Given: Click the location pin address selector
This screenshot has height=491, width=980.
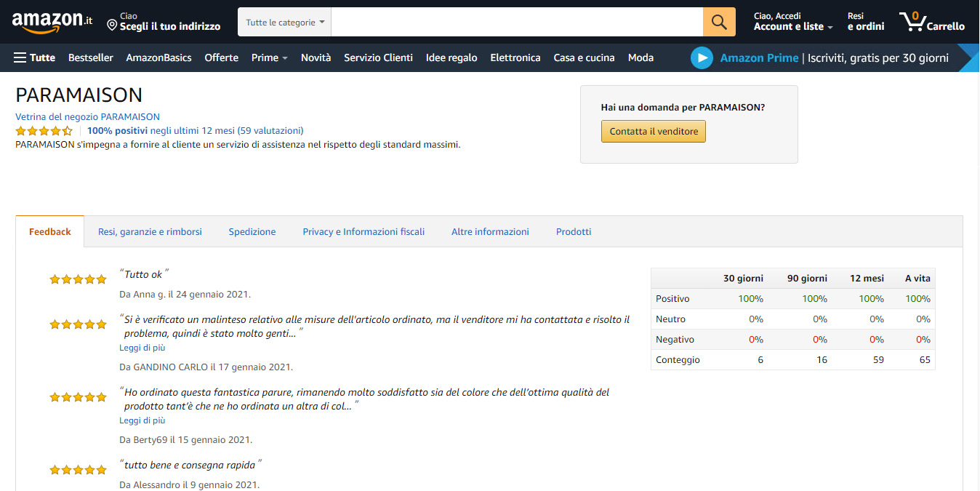Looking at the screenshot, I should (x=164, y=22).
